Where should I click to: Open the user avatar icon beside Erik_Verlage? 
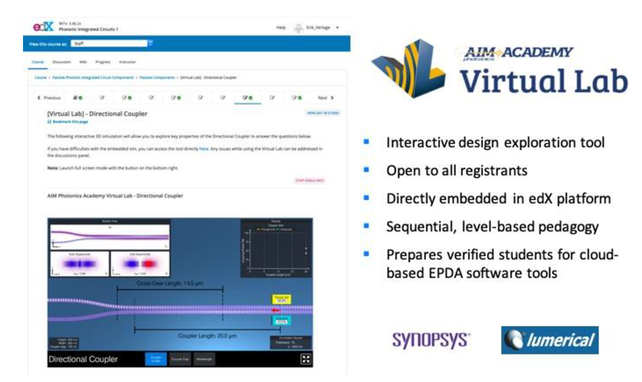coord(298,28)
